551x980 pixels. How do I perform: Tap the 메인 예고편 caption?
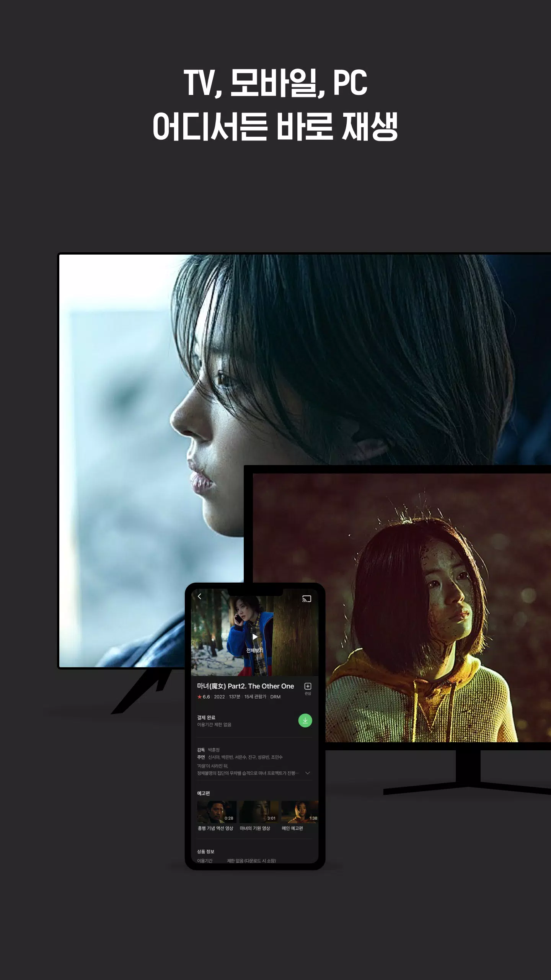pyautogui.click(x=292, y=828)
